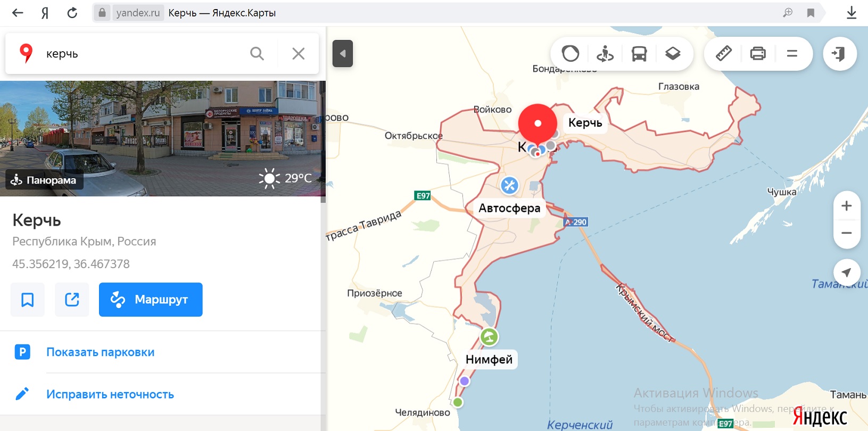
Task: Clear the search with the X button
Action: pos(299,54)
